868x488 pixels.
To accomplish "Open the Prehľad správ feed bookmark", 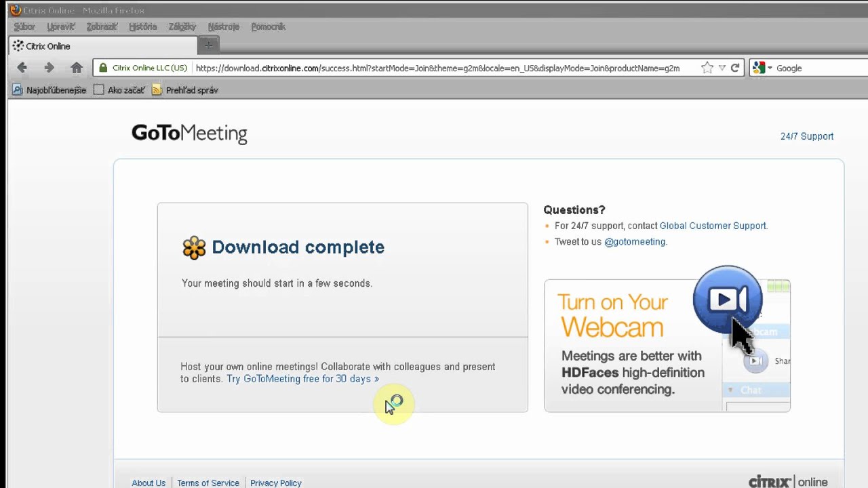I will click(x=185, y=89).
